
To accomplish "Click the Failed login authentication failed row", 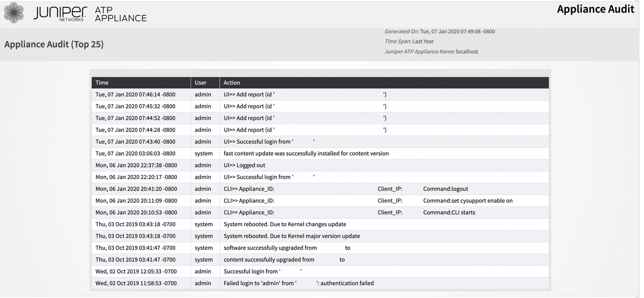I will pos(298,283).
